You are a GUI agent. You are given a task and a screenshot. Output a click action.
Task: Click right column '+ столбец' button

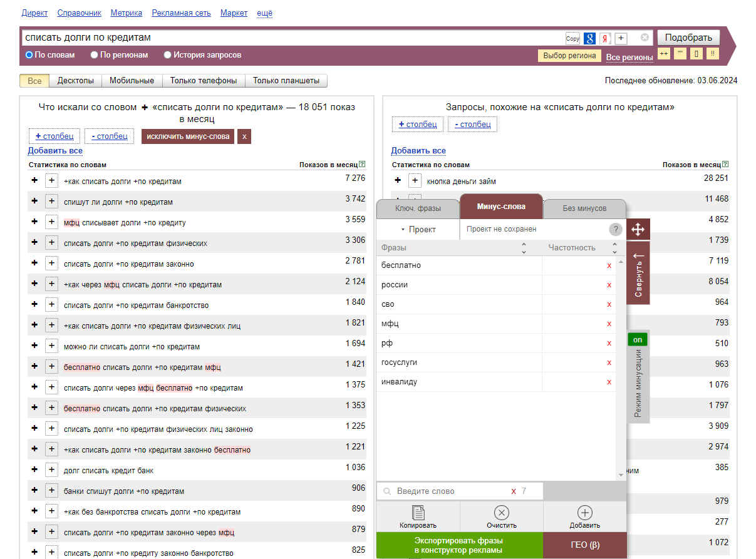click(x=418, y=125)
